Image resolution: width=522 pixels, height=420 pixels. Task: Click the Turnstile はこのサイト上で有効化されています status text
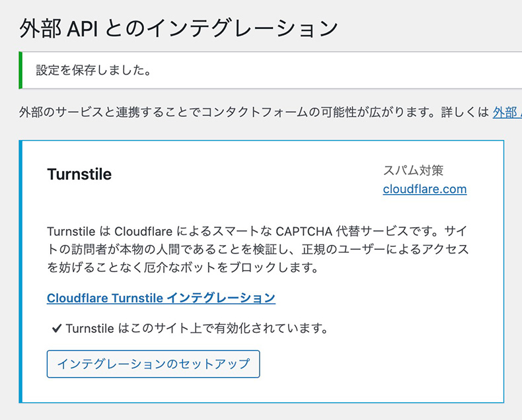click(197, 328)
